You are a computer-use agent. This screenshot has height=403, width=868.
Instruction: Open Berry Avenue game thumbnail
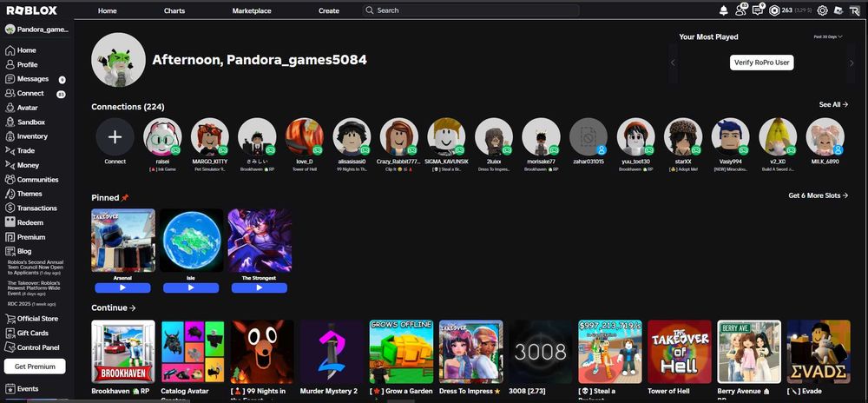point(749,352)
